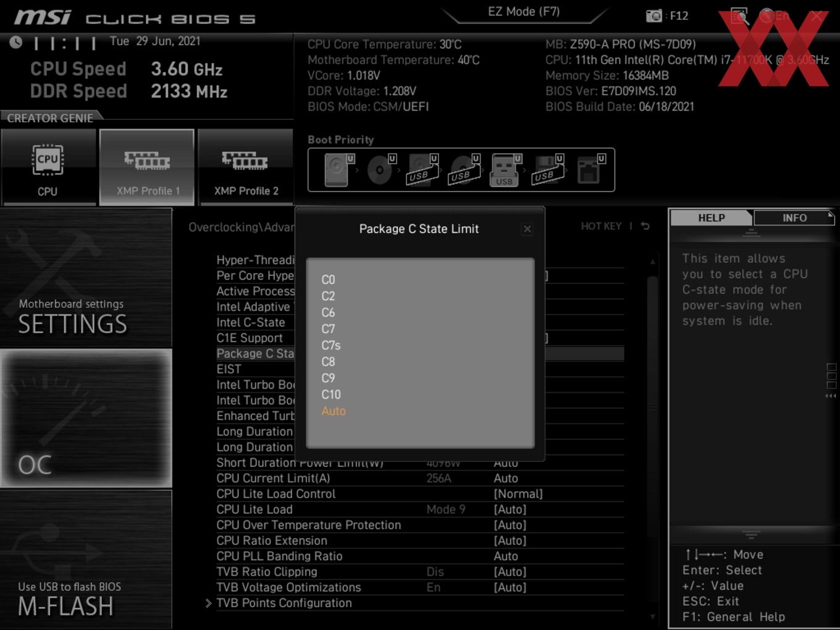Screen dimensions: 840x630
Task: Open the Motherboard SETTINGS section
Action: coord(86,277)
